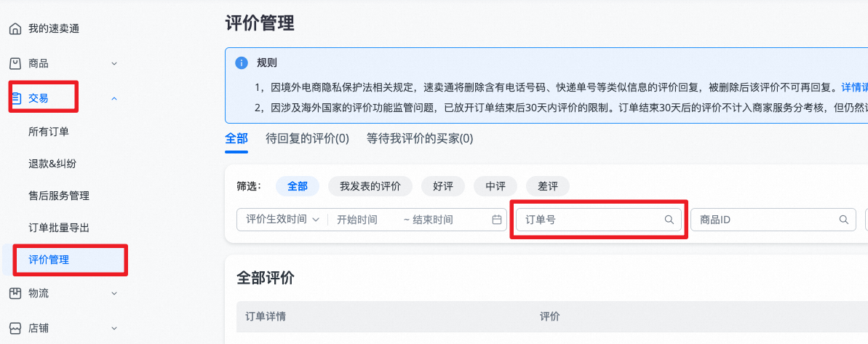
Task: Open the calendar icon in date range
Action: point(497,220)
